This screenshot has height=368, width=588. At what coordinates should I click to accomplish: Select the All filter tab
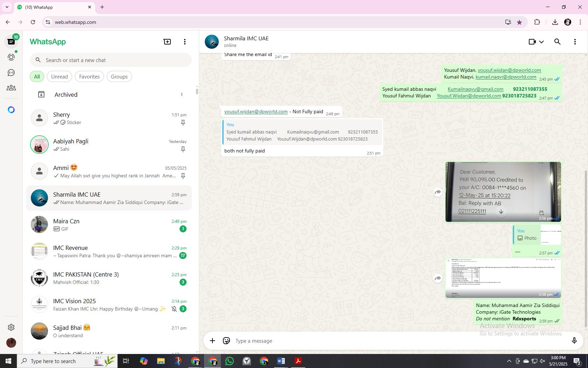click(37, 76)
